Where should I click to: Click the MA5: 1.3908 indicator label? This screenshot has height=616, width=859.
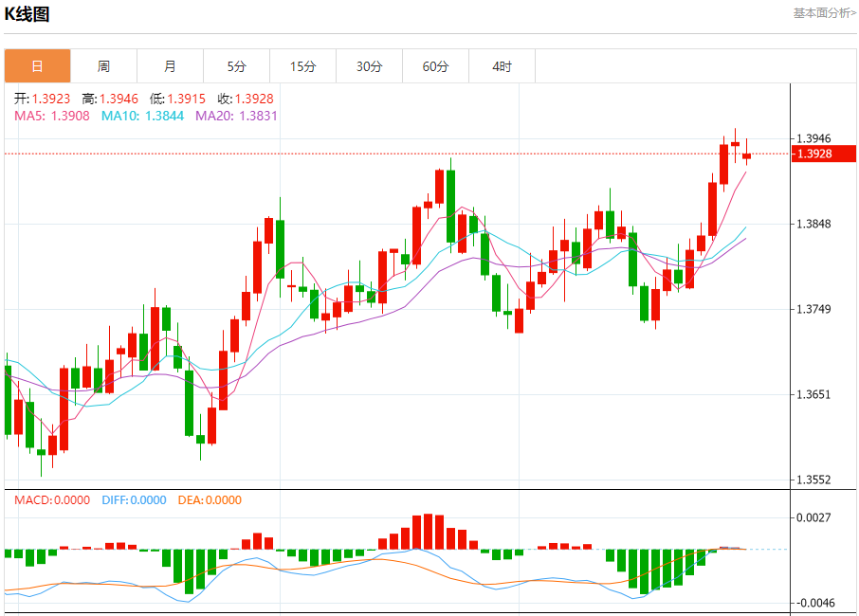point(52,116)
